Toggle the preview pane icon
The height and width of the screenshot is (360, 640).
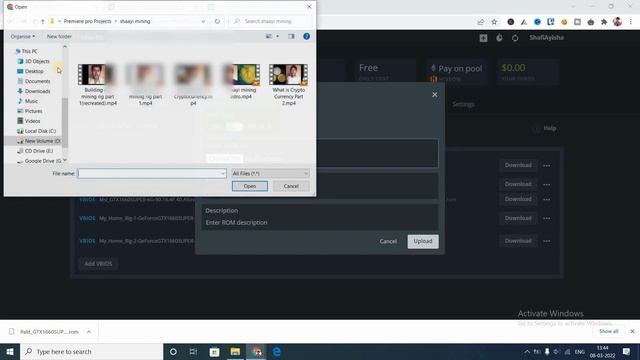pyautogui.click(x=291, y=36)
